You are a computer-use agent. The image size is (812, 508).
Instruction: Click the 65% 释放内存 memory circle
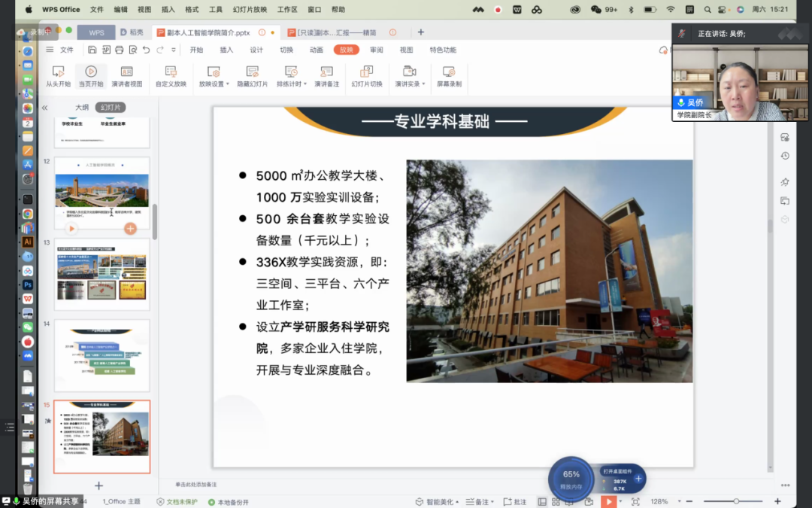[571, 479]
